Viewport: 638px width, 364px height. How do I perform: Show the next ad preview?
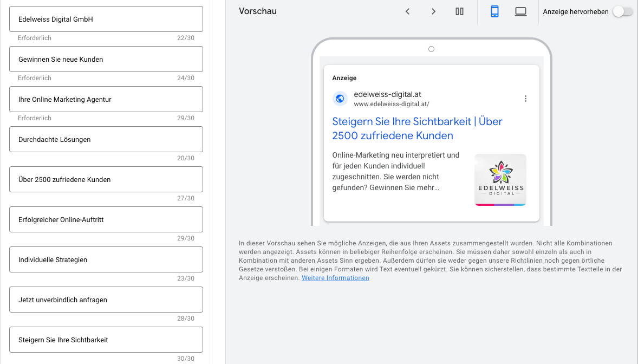[433, 11]
